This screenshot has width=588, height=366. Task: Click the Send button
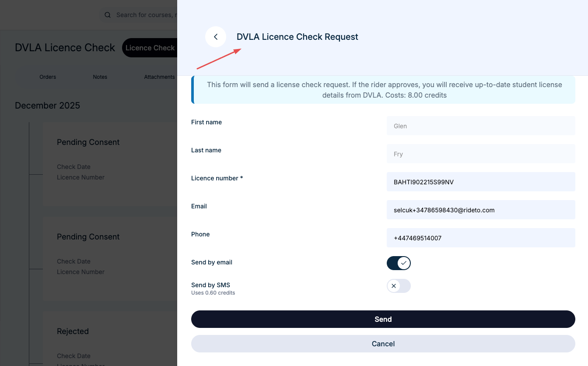click(x=383, y=319)
